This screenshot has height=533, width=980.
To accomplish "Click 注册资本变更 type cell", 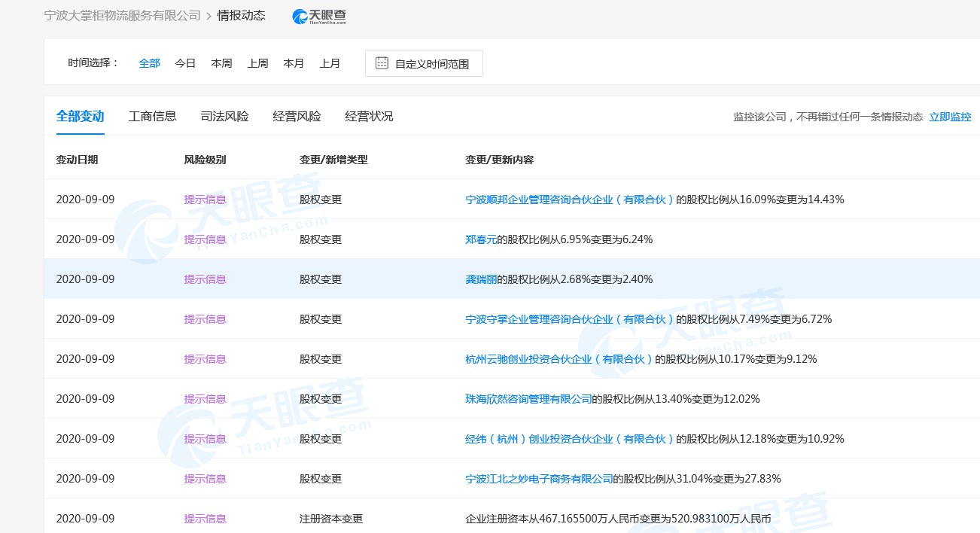I will [x=331, y=519].
